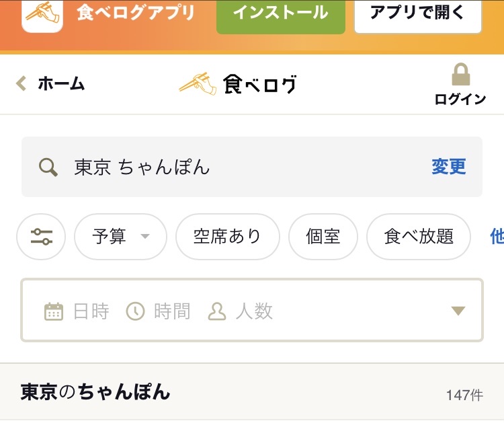Expand the 予算 budget dropdown

[120, 237]
